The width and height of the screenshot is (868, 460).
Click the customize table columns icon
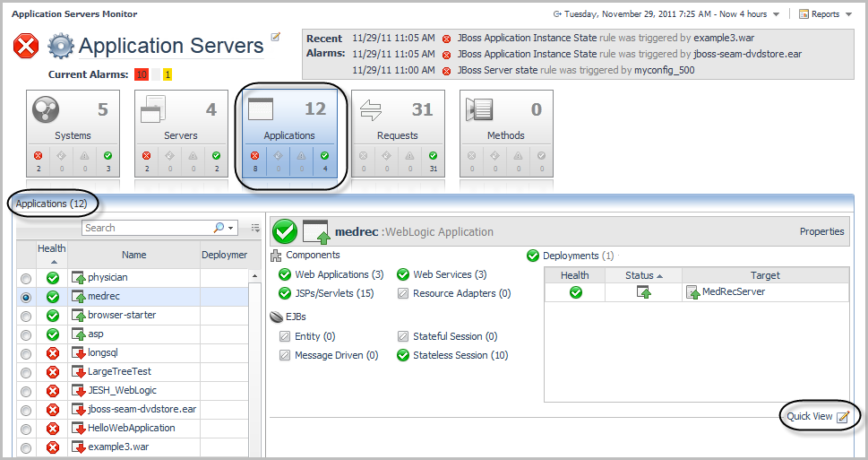(255, 228)
